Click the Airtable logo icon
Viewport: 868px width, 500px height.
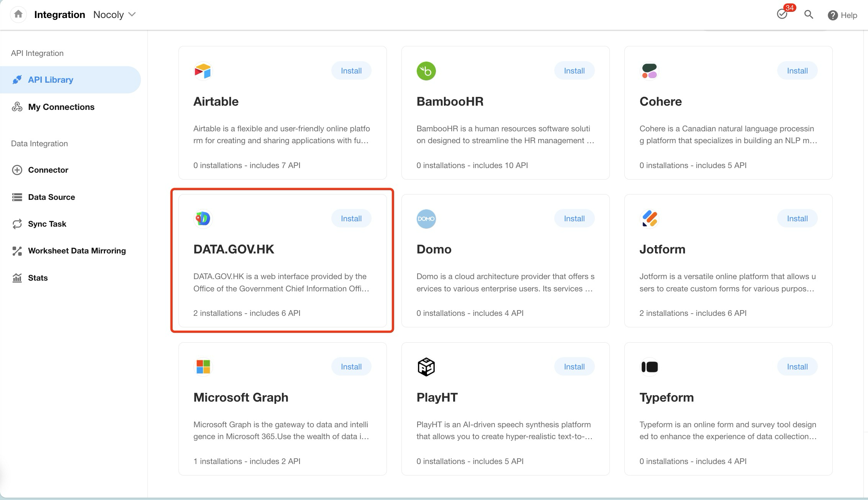point(203,71)
